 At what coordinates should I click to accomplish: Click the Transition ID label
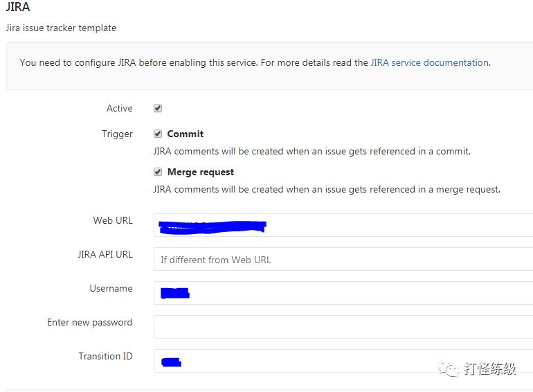pyautogui.click(x=105, y=356)
